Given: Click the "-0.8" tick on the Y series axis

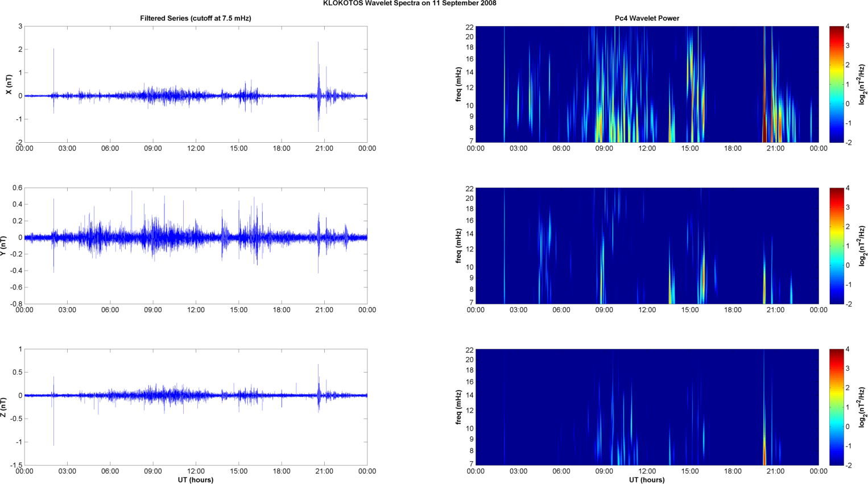Looking at the screenshot, I should [x=15, y=304].
